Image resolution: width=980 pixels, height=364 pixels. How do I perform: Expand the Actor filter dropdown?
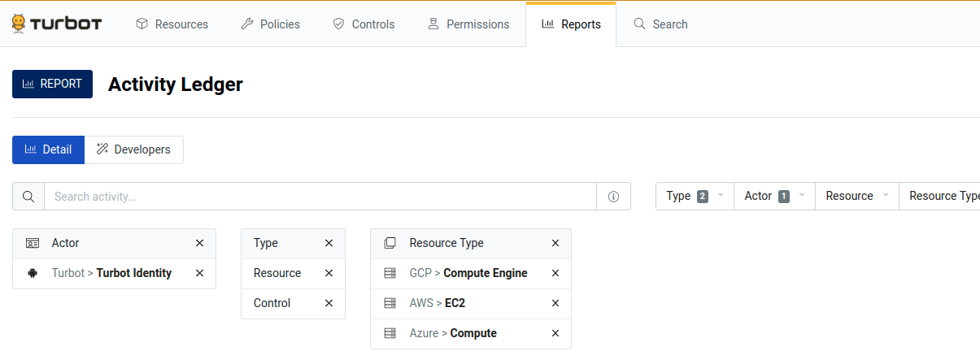click(x=774, y=196)
